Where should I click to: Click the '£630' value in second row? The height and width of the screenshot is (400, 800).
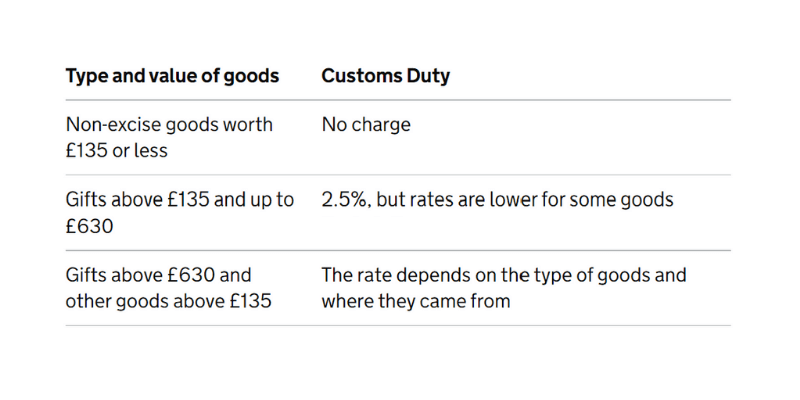click(x=89, y=225)
